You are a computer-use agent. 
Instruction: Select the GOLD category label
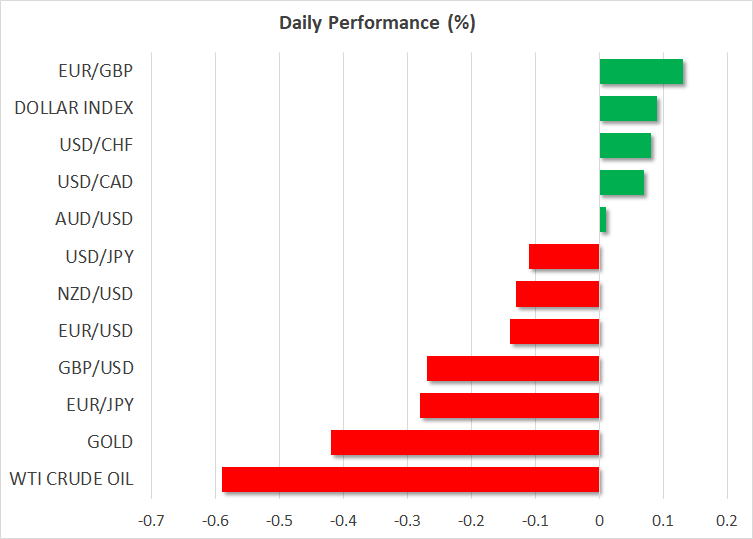pos(110,442)
